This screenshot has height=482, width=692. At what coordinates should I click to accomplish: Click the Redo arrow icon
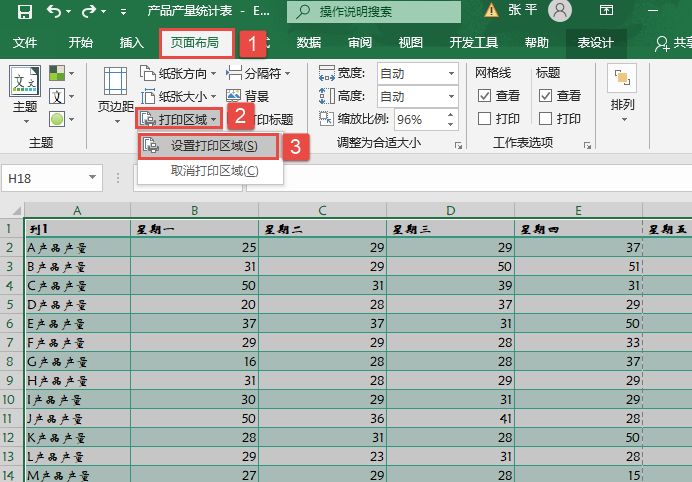[x=88, y=11]
